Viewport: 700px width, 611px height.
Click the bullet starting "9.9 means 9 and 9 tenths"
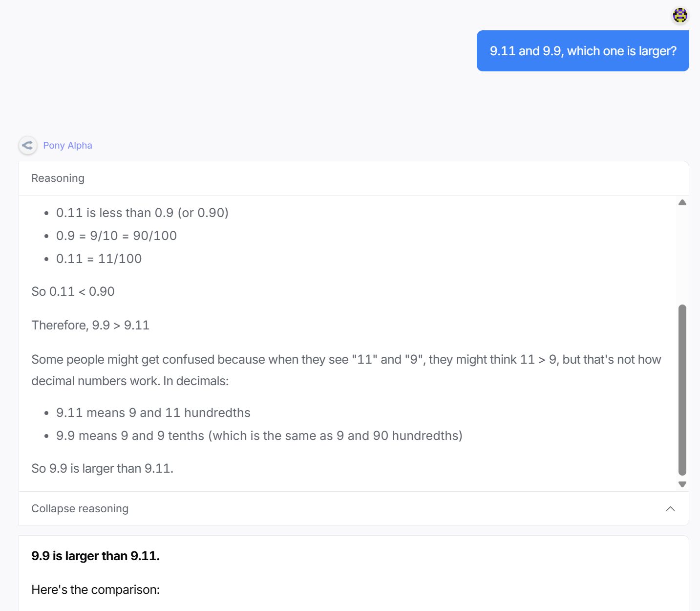259,436
